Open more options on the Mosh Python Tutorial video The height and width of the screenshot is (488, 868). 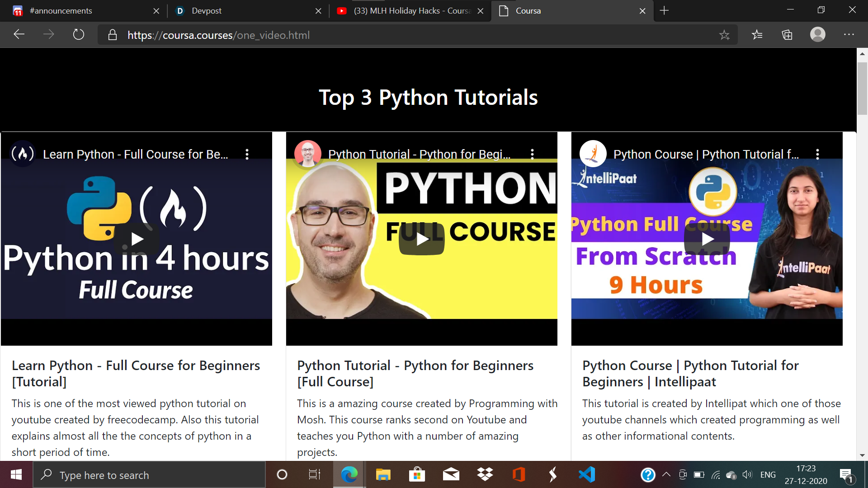click(532, 154)
